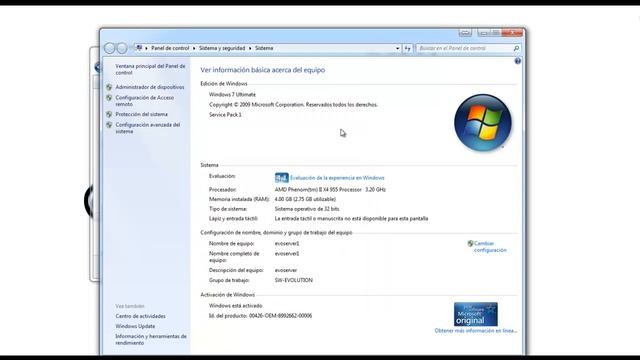Click the Windows 7 Ultimate edition text

tap(232, 95)
